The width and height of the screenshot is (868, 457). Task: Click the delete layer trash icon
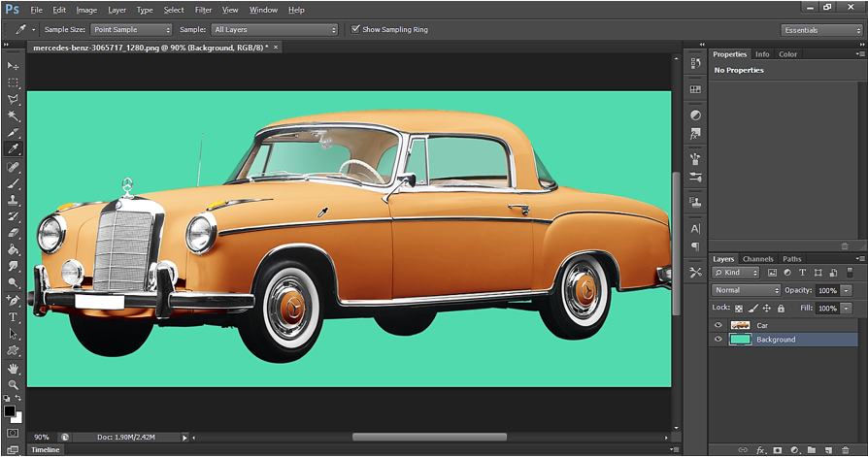846,450
